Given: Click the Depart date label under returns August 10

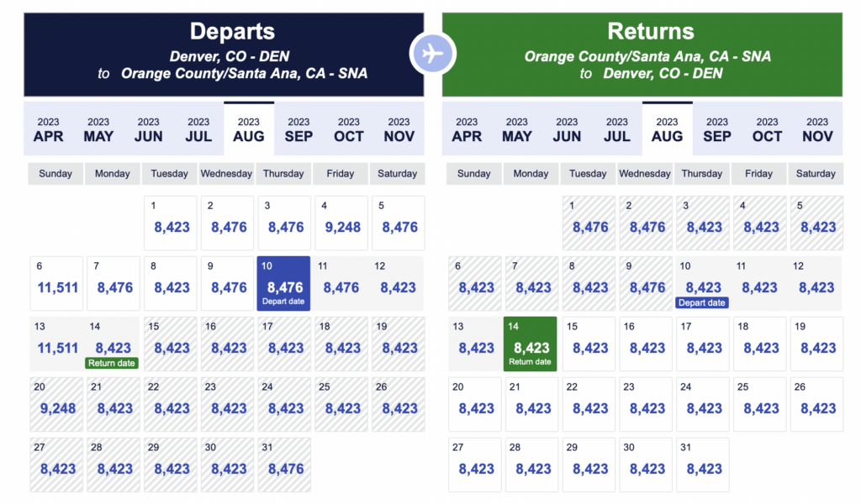Looking at the screenshot, I should [701, 302].
